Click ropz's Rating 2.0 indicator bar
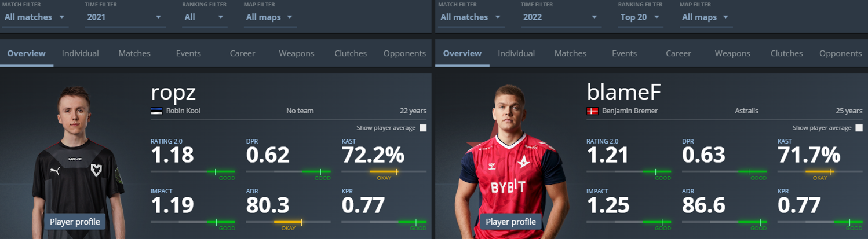Screen dimensions: 868x239 [193, 172]
